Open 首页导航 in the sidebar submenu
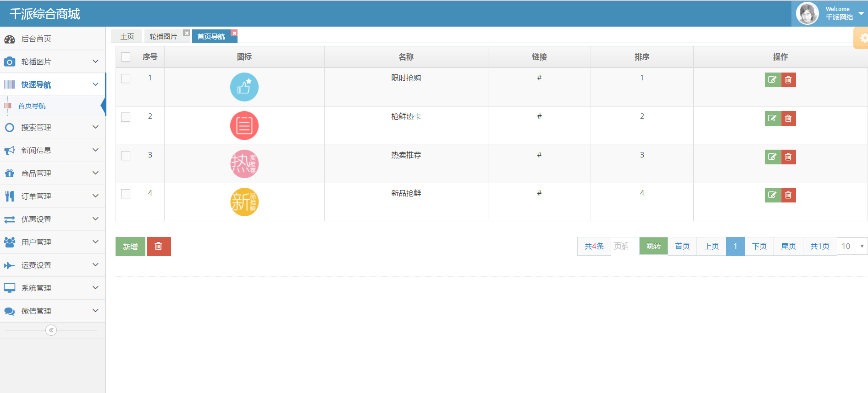 [32, 106]
